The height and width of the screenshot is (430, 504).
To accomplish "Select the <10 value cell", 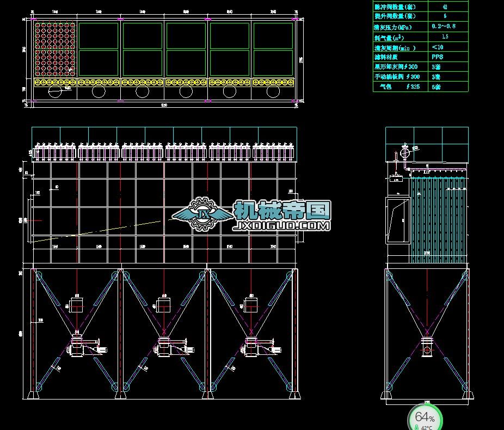I will (x=438, y=47).
